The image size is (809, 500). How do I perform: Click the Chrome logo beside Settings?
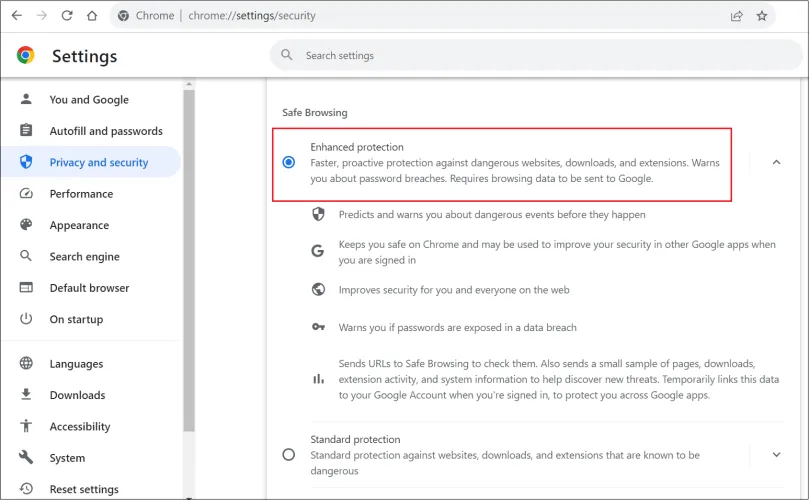click(26, 55)
